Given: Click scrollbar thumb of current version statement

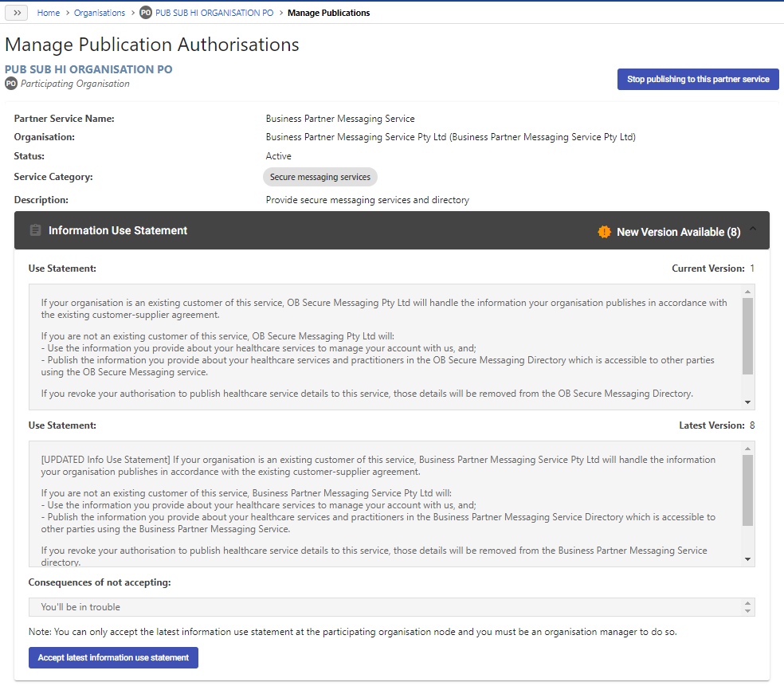Looking at the screenshot, I should 747,336.
